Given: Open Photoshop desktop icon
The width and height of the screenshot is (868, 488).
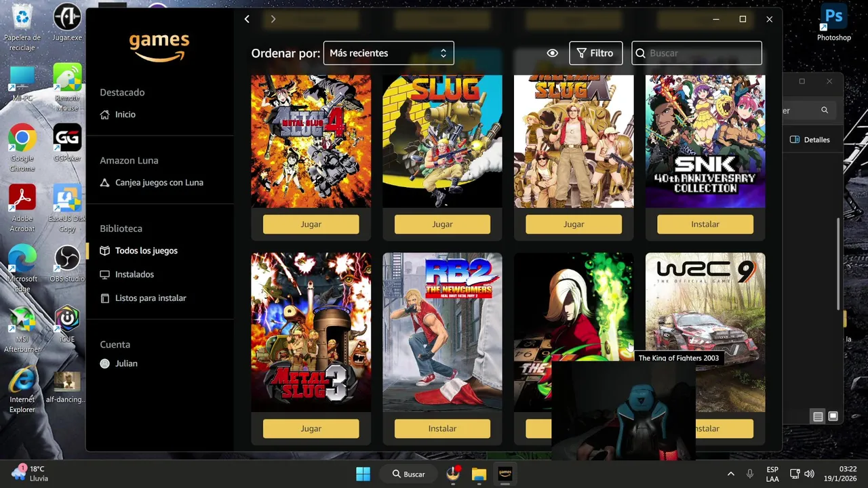Looking at the screenshot, I should (833, 22).
